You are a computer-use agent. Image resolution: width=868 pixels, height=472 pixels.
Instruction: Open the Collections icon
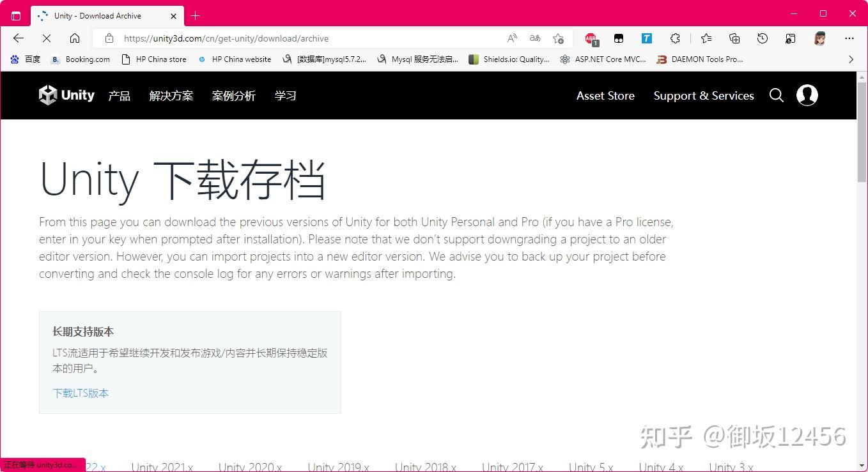point(734,38)
